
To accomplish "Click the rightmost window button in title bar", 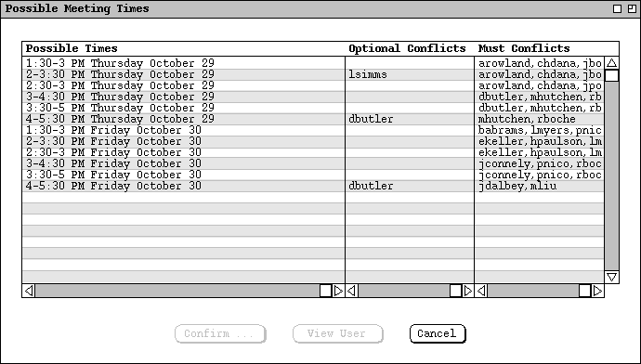I will tap(632, 8).
